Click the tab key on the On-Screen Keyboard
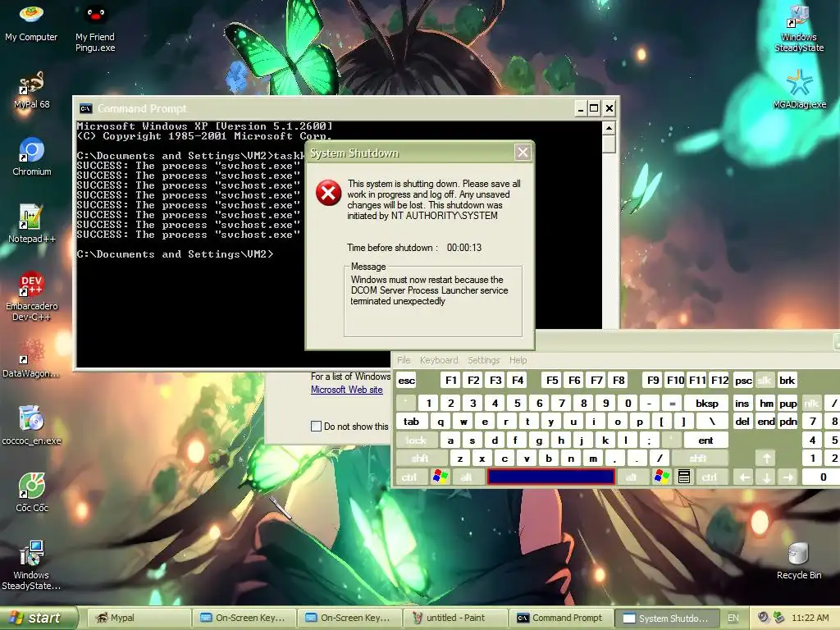Image resolution: width=840 pixels, height=630 pixels. click(412, 421)
